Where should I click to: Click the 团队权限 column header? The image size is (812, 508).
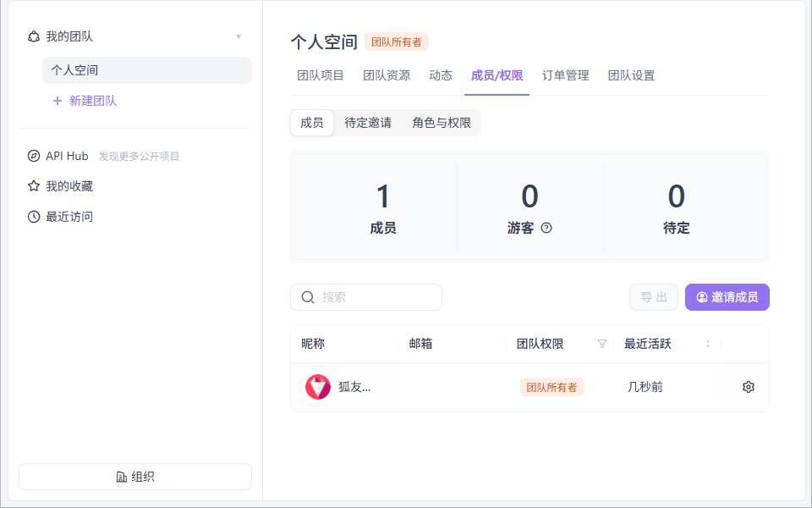(x=540, y=344)
